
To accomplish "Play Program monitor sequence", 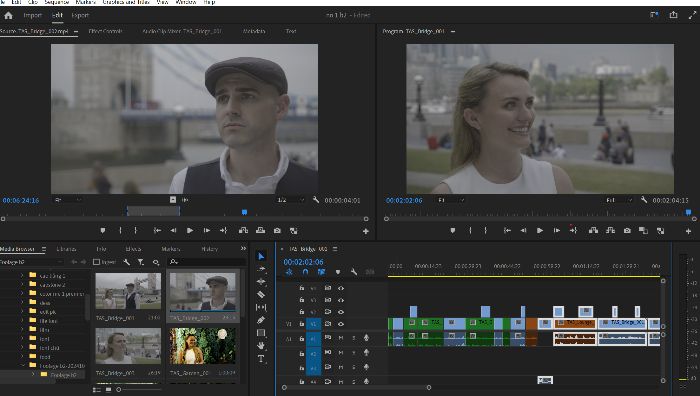I will (540, 230).
